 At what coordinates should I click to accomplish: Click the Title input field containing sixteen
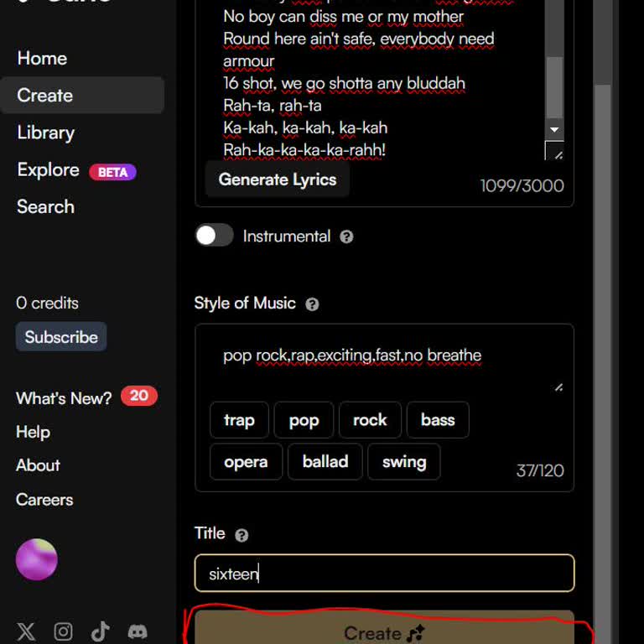(384, 573)
